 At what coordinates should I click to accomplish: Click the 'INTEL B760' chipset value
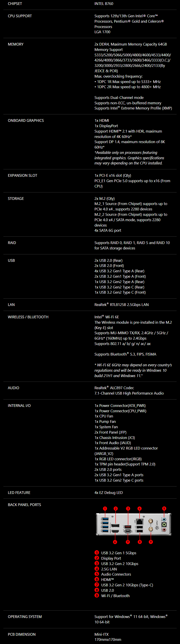click(x=104, y=4)
